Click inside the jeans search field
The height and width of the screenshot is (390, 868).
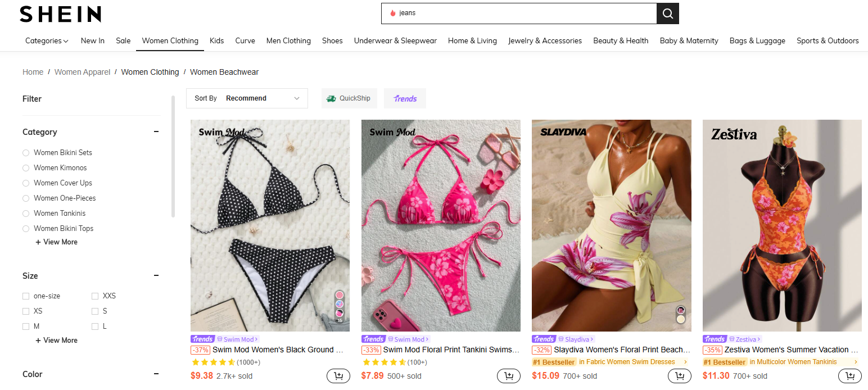(506, 13)
